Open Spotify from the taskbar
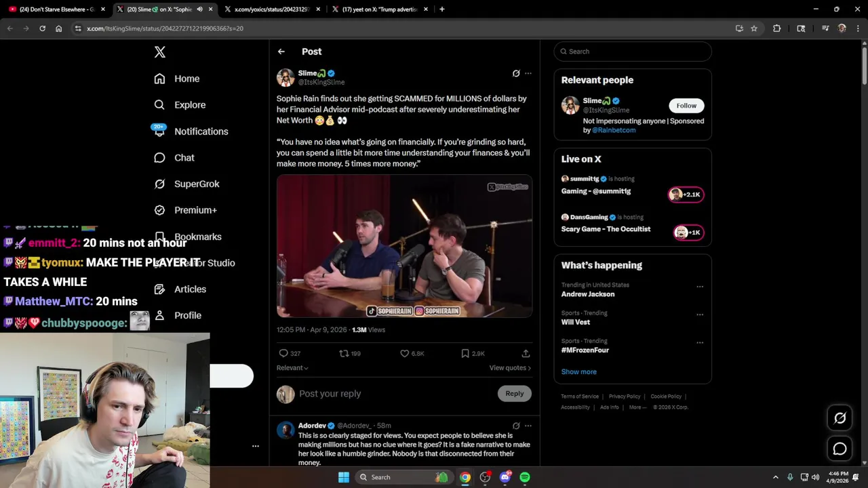Screen dimensions: 868x488 click(525, 477)
